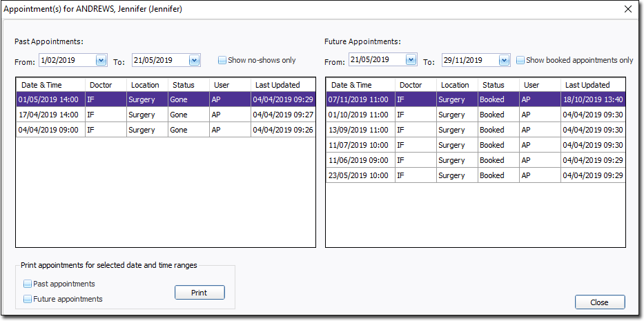Click the Close button

coord(599,302)
